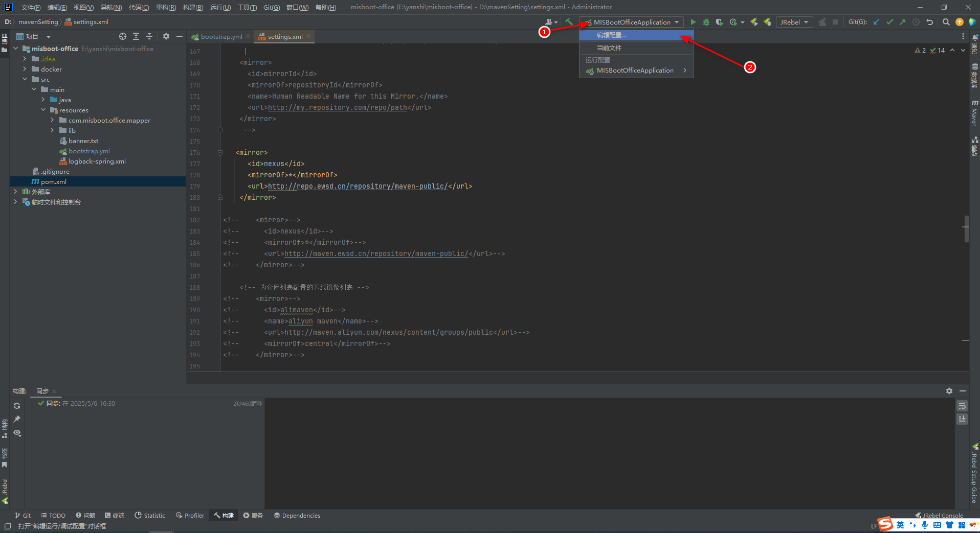Close the settings.xml tab
Viewport: 980px width, 533px height.
pos(308,36)
